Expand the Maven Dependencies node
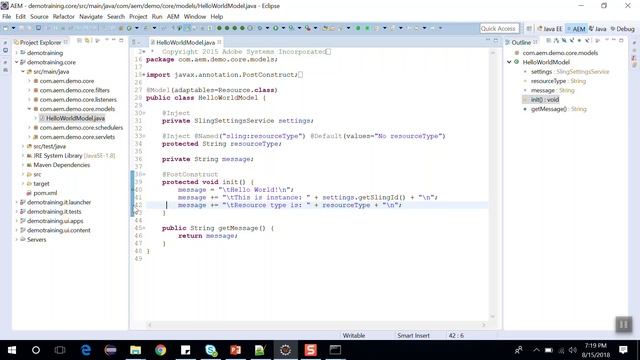 click(x=23, y=165)
